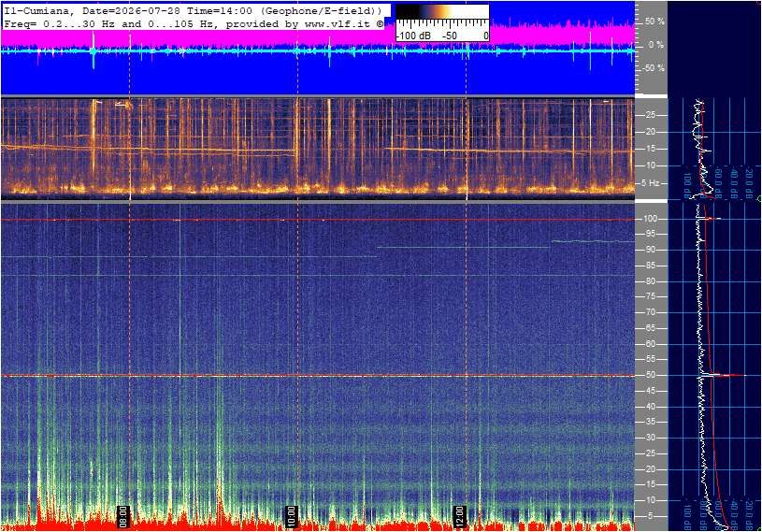Image resolution: width=762 pixels, height=532 pixels.
Task: Click the 85 Hz label on lower axis
Action: click(x=651, y=266)
